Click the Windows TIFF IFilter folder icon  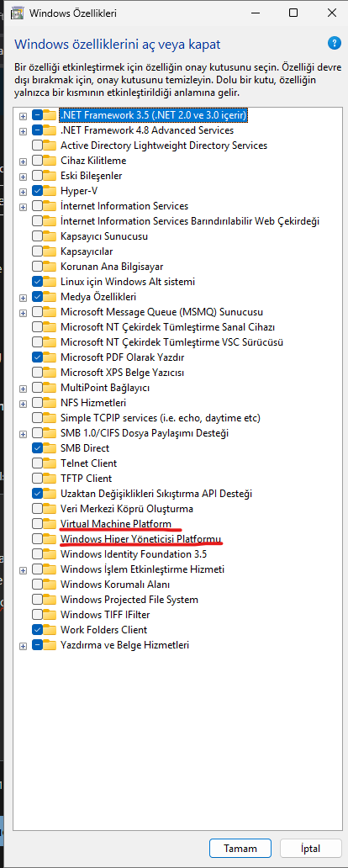(x=50, y=615)
